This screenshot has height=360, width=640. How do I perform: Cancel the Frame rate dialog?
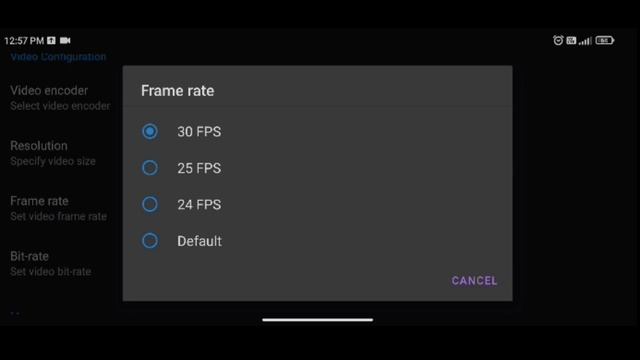tap(474, 281)
